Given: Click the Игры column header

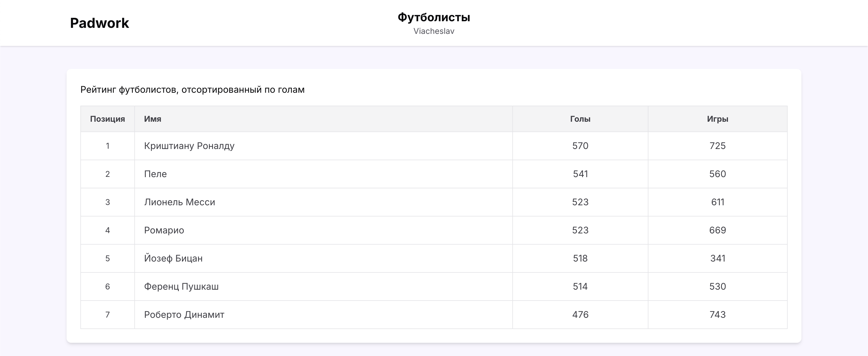Looking at the screenshot, I should [x=717, y=119].
